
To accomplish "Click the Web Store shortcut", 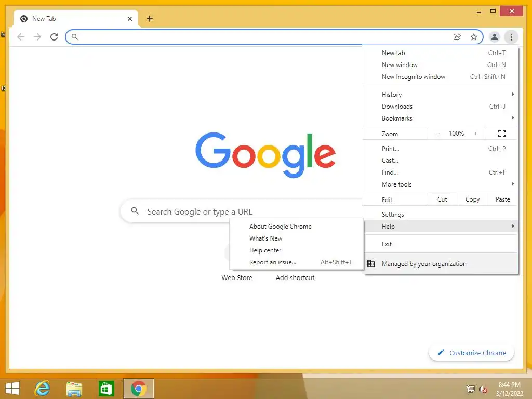I will (237, 277).
